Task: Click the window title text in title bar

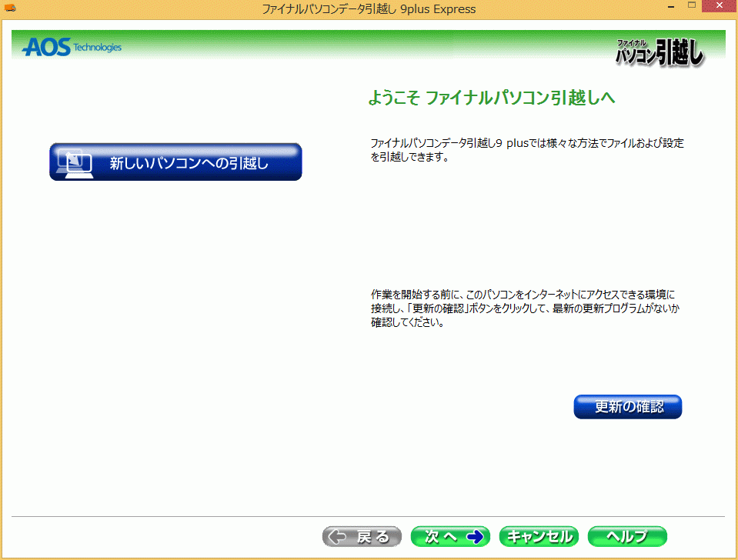Action: pos(369,9)
